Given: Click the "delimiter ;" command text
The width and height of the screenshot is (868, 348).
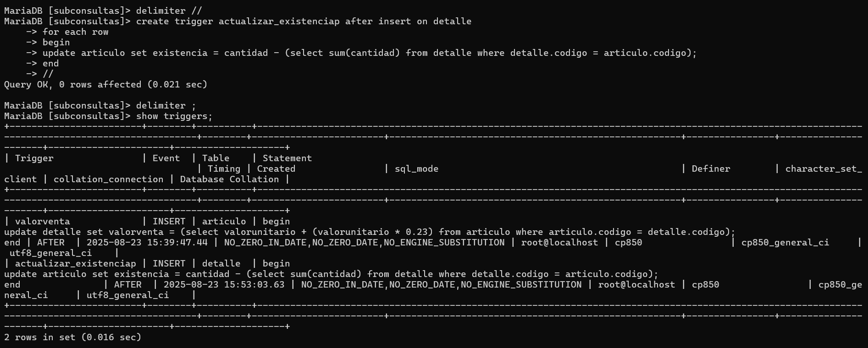Looking at the screenshot, I should tap(166, 105).
